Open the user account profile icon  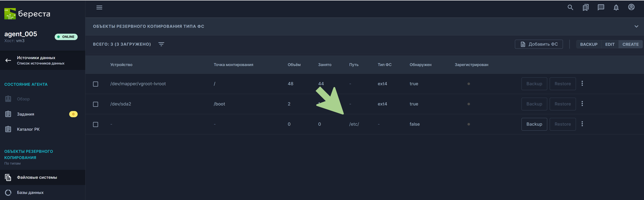(631, 7)
